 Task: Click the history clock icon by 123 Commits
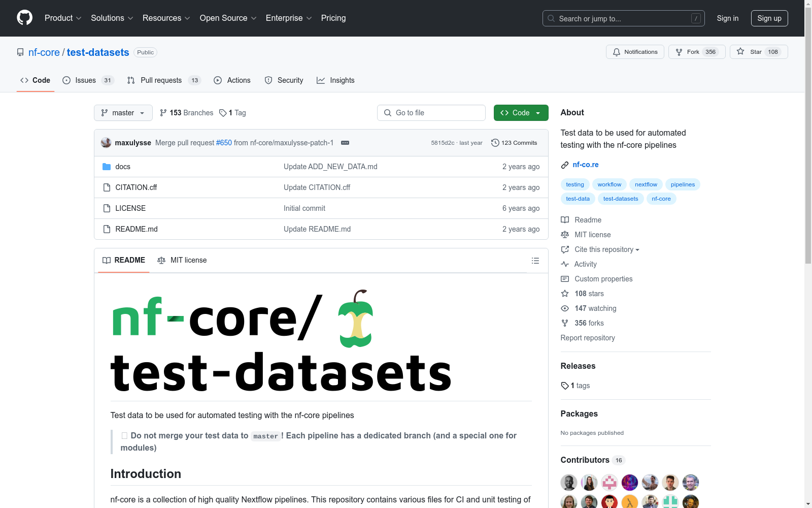click(x=495, y=143)
